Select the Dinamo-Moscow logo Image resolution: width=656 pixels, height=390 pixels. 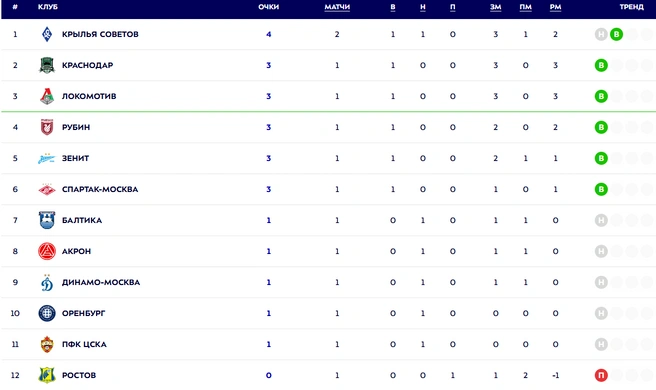47,282
